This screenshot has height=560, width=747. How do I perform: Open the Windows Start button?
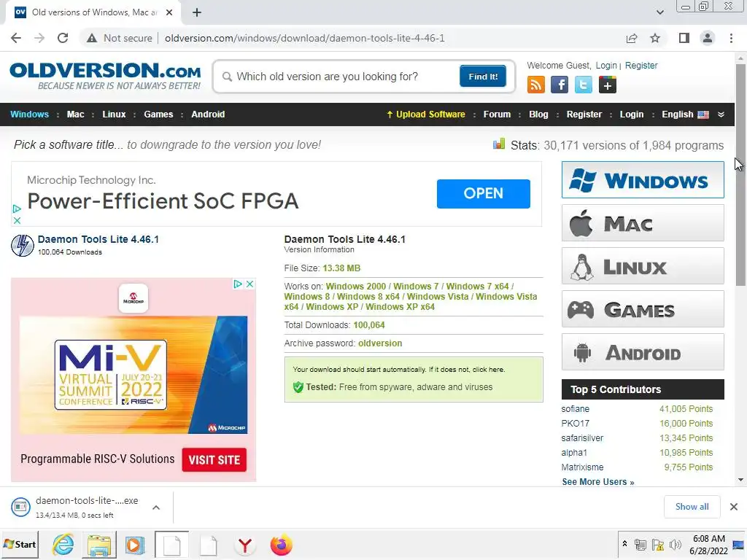tap(20, 544)
